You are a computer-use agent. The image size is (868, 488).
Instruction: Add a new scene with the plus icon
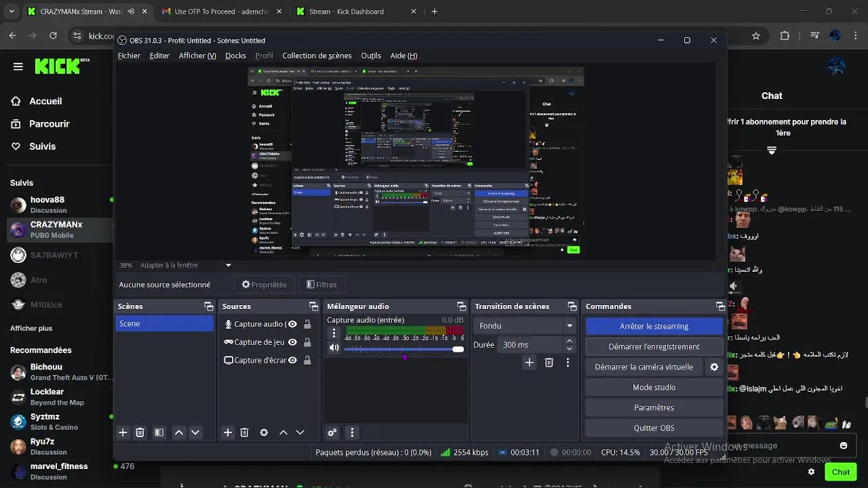coord(123,432)
